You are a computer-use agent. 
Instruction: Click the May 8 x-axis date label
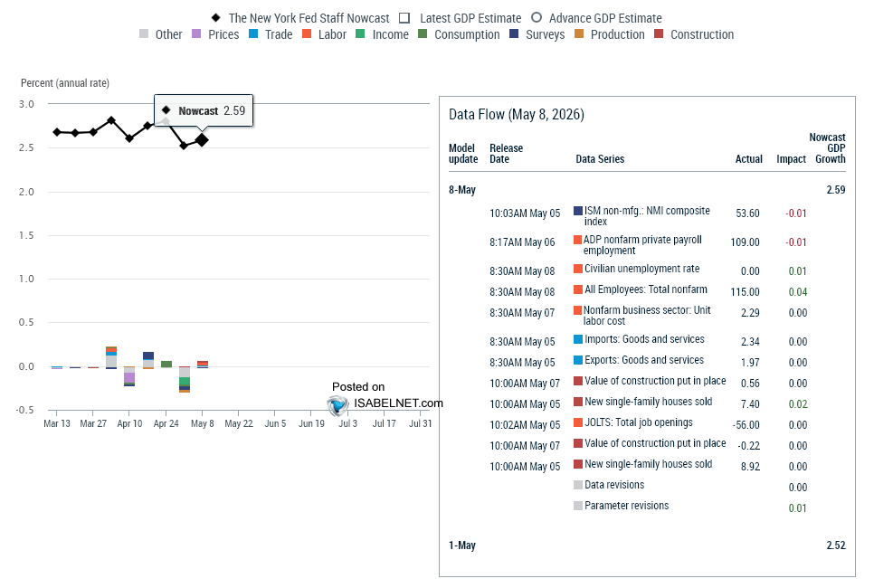[x=203, y=423]
